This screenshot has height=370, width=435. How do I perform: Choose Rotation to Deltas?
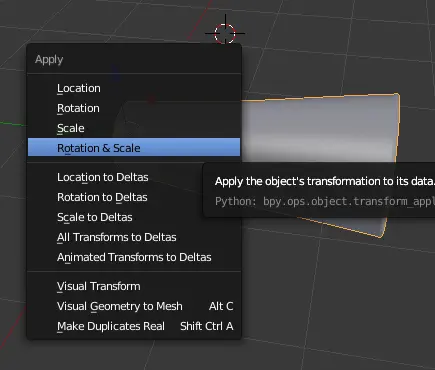[x=134, y=197]
